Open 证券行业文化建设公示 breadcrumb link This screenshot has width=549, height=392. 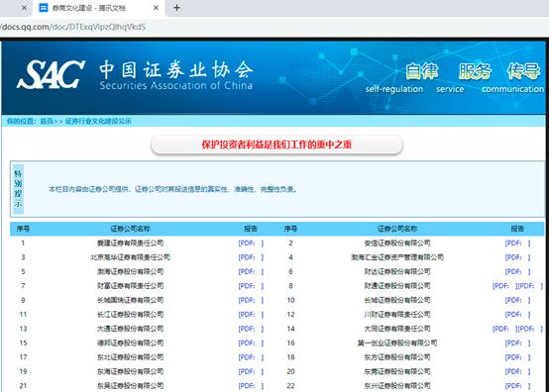tap(98, 122)
